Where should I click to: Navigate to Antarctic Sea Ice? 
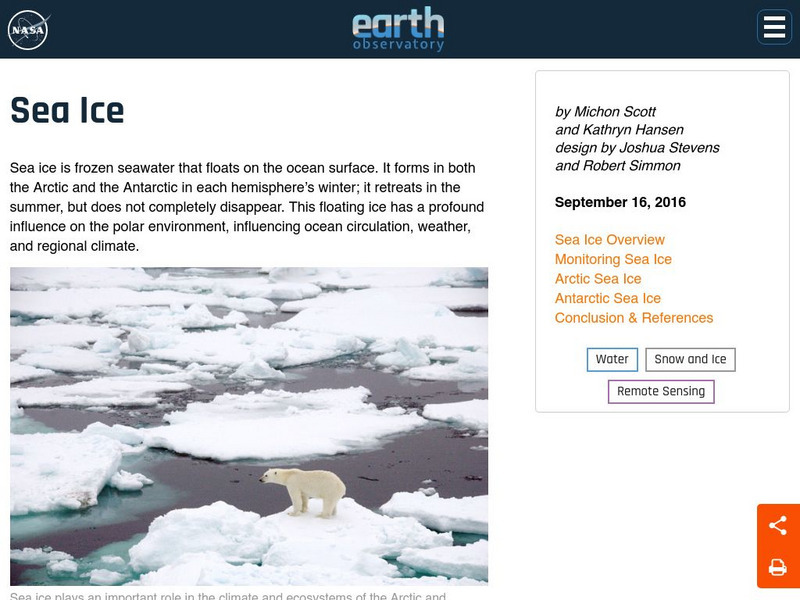(x=607, y=298)
